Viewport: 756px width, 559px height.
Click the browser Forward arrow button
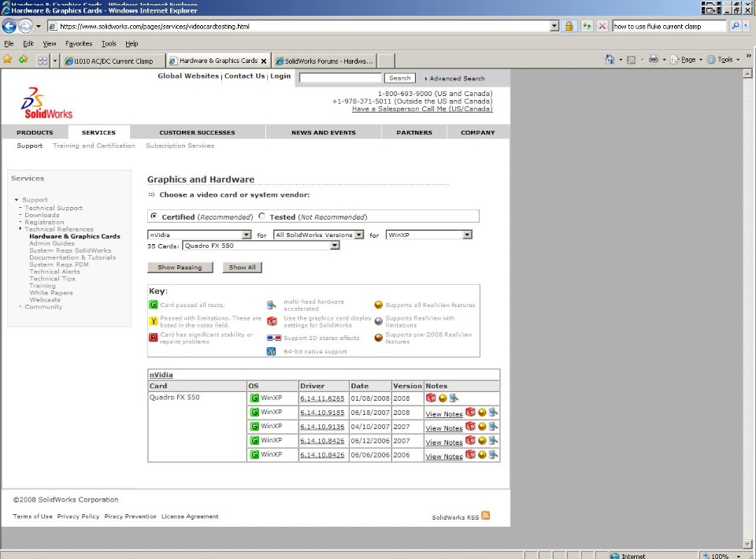tap(25, 26)
